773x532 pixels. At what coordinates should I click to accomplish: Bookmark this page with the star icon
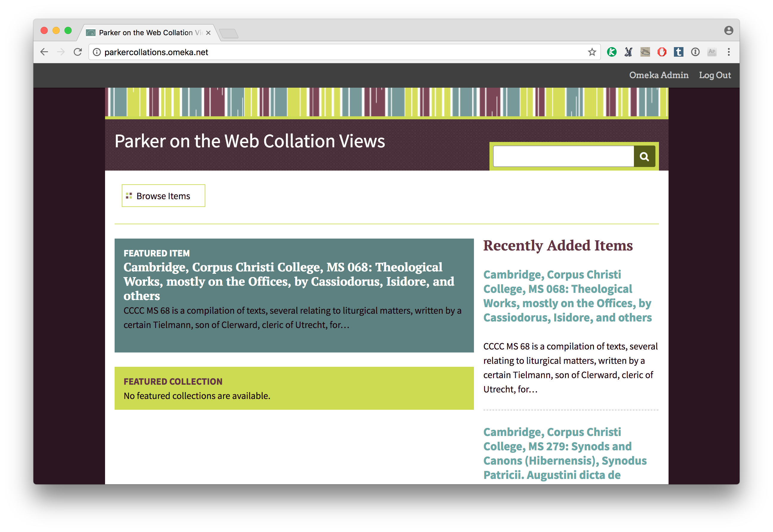coord(592,52)
